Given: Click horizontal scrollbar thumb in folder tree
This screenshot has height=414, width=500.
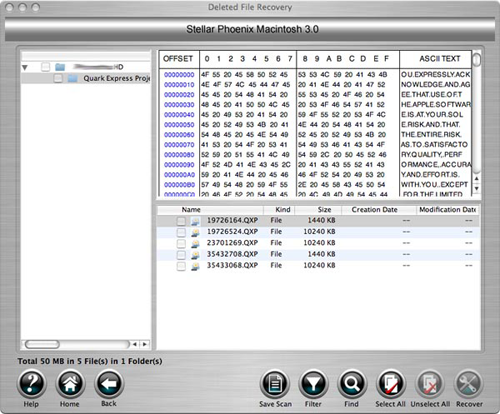Looking at the screenshot, I should point(42,344).
